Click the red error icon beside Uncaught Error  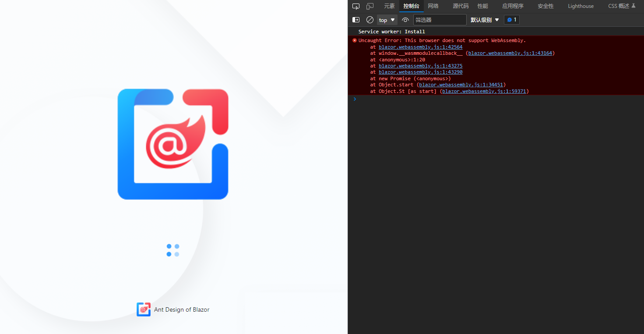pyautogui.click(x=355, y=40)
